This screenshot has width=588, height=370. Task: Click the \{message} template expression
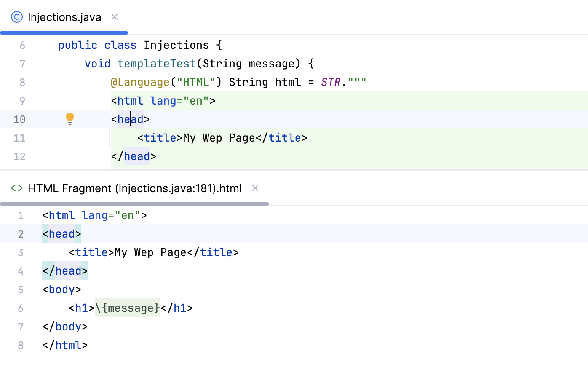click(127, 308)
